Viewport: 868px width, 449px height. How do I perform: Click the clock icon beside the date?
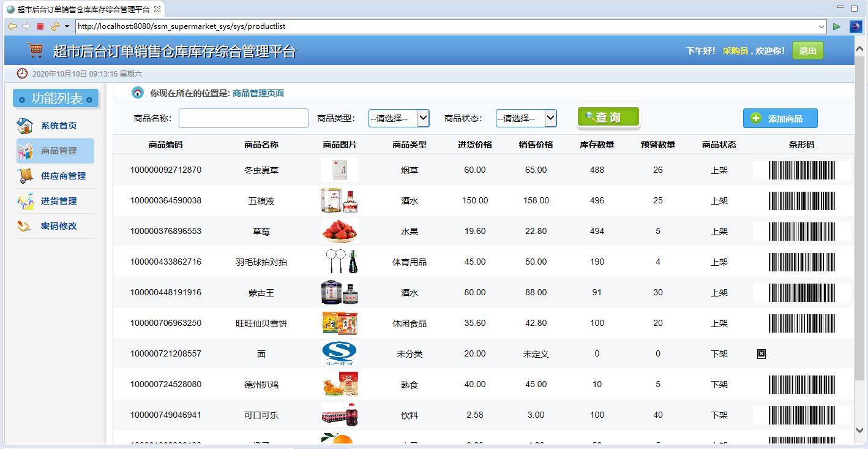(22, 73)
